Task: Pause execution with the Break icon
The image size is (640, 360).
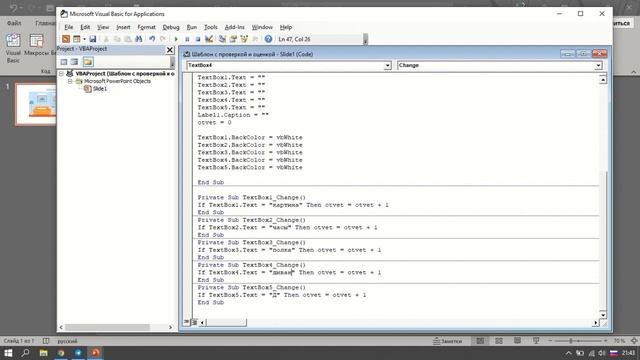Action: coord(187,39)
